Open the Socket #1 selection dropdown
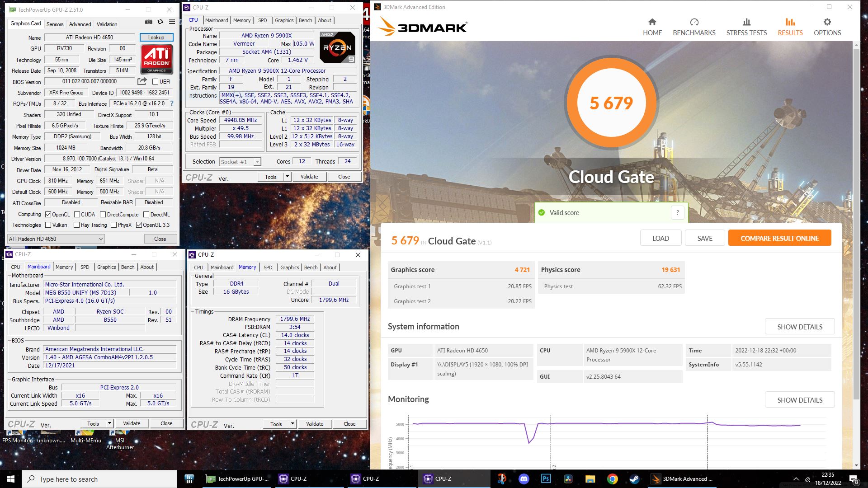The width and height of the screenshot is (868, 488). coord(240,162)
